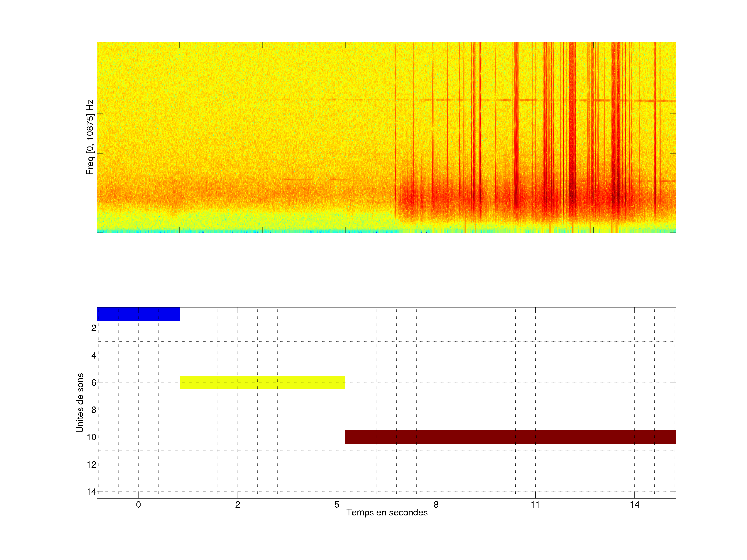
Task: Click the yellow bar at sound unit 6
Action: click(262, 382)
